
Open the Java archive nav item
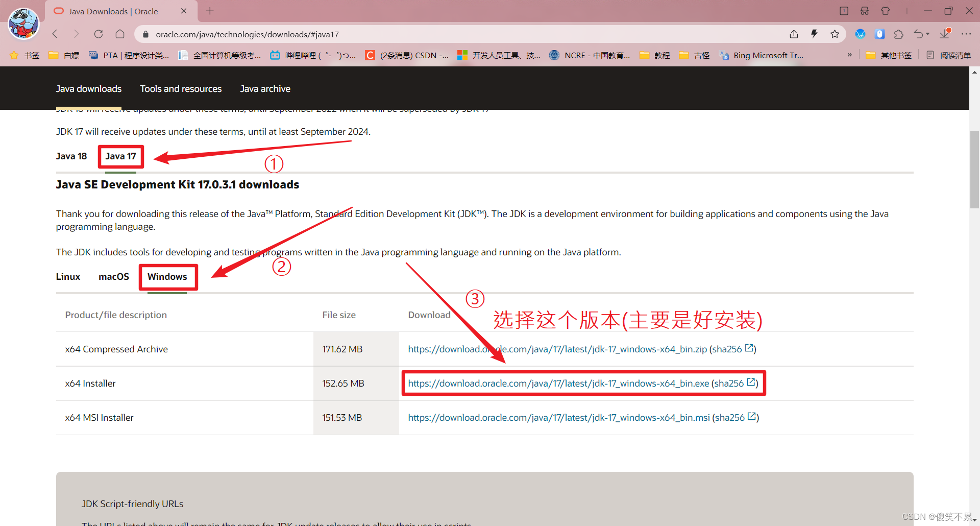265,89
